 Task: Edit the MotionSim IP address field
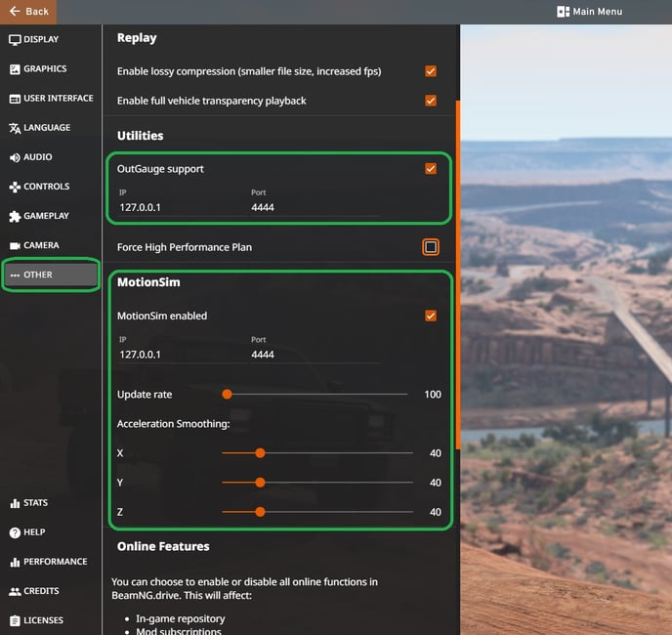(182, 355)
